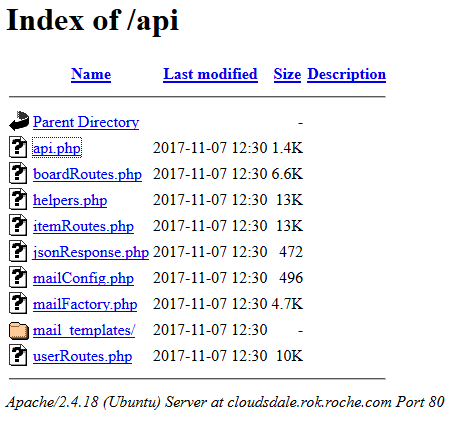
Task: Click the modified date of boardRoutes.php
Action: point(210,174)
